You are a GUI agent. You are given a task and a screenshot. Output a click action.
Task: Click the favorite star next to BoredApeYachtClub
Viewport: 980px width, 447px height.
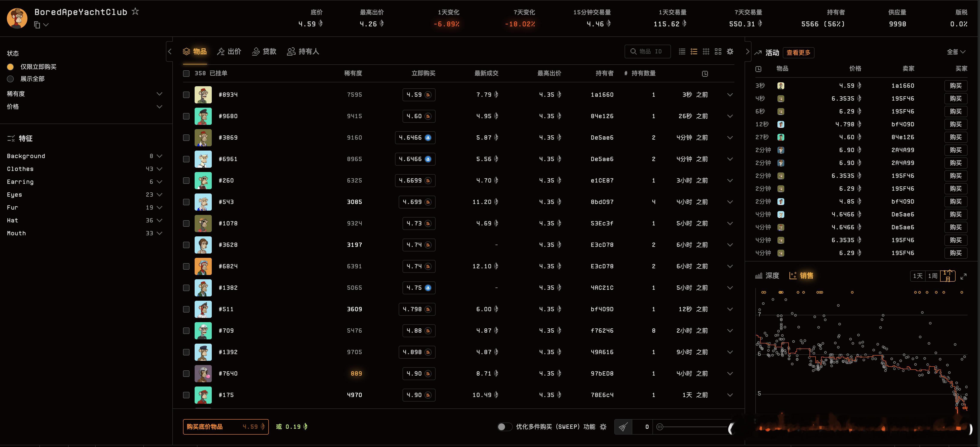[135, 12]
